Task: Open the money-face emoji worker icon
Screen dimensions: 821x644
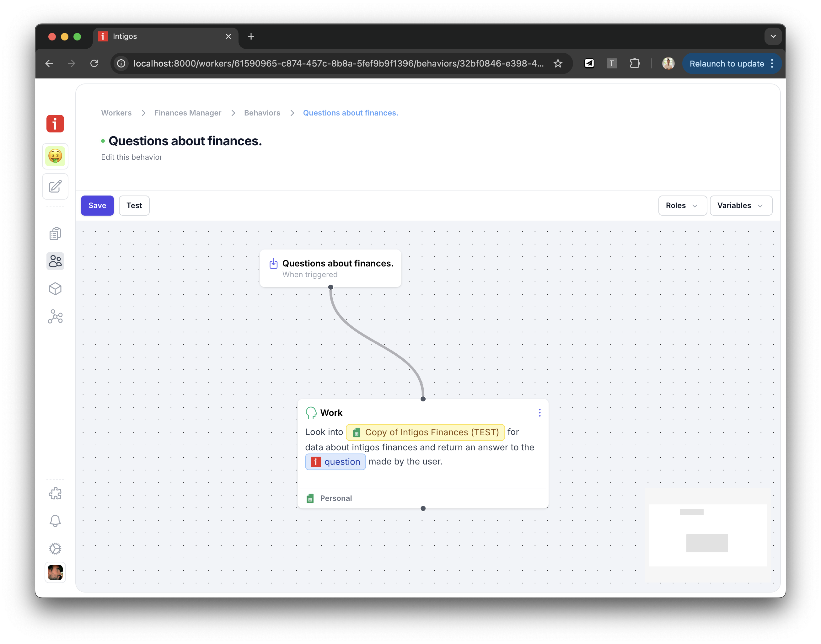Action: click(55, 156)
